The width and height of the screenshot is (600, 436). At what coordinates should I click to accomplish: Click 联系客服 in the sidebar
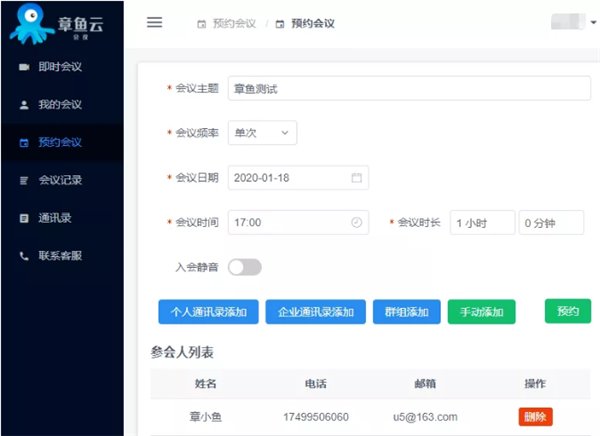pyautogui.click(x=59, y=256)
